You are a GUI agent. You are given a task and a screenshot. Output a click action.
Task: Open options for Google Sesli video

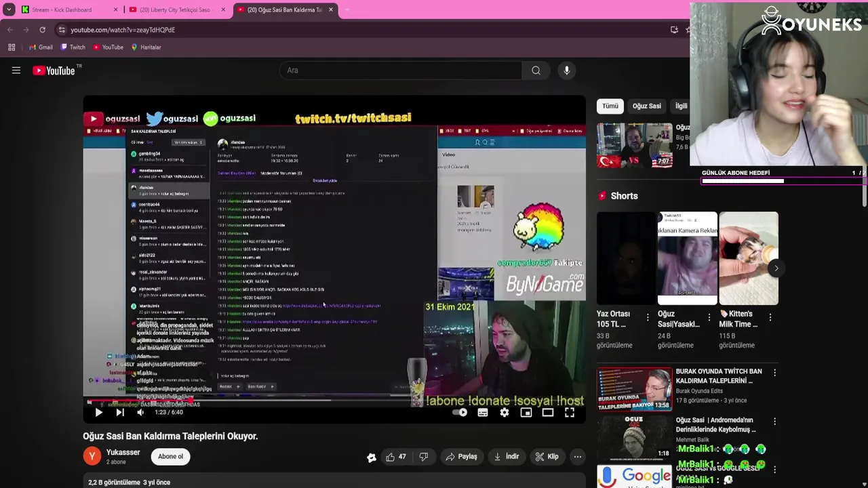coord(774,469)
